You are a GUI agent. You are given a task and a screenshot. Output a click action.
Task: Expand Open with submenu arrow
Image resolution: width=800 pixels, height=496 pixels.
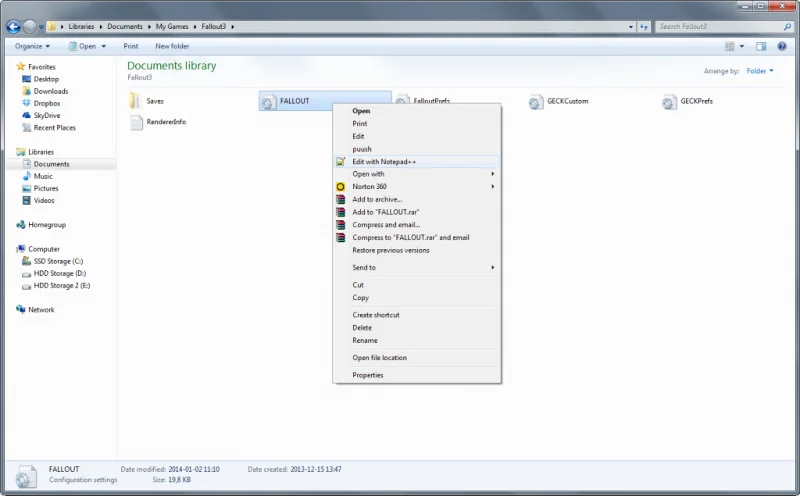(493, 174)
